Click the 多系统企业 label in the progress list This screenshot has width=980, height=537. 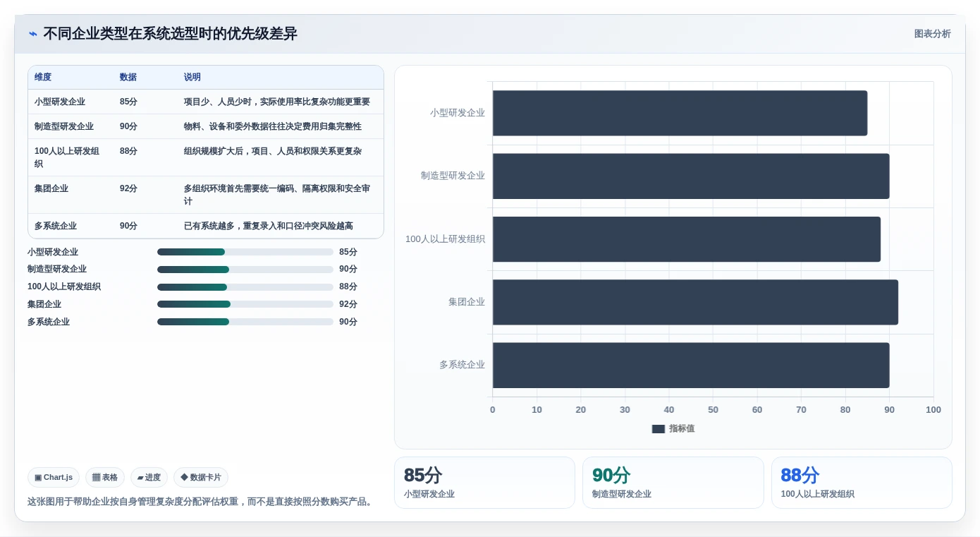point(49,322)
